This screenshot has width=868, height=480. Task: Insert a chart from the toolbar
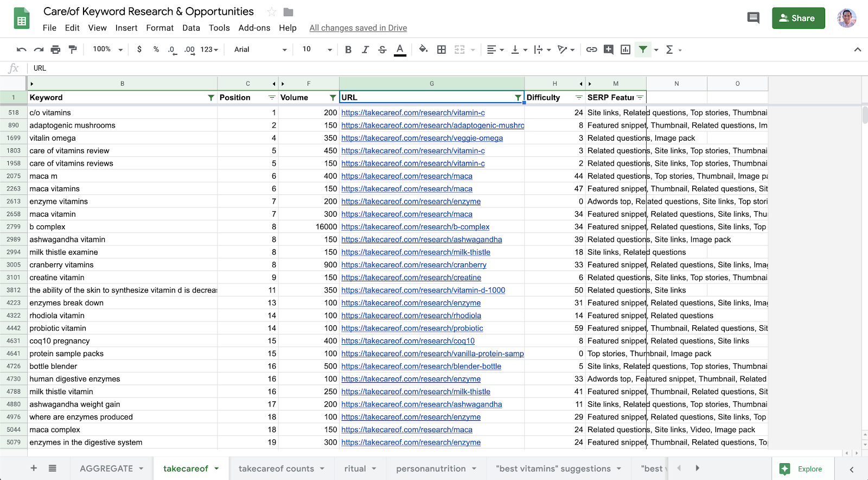click(626, 49)
